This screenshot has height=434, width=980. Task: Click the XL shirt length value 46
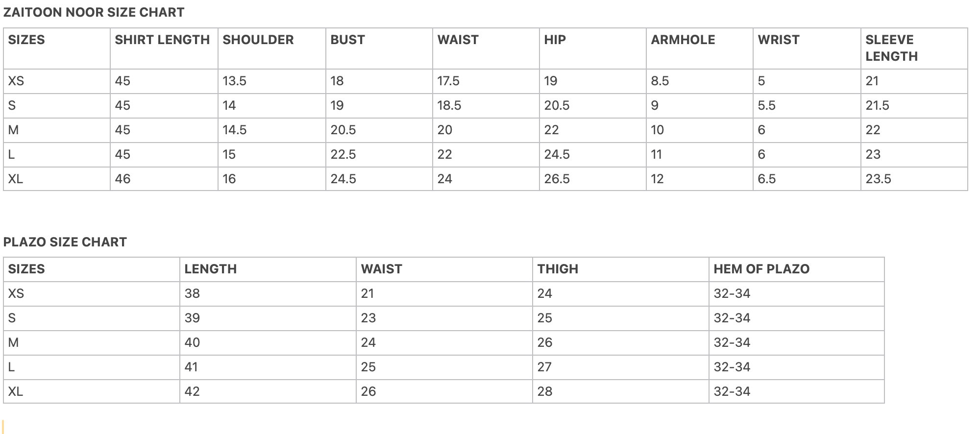tap(122, 179)
